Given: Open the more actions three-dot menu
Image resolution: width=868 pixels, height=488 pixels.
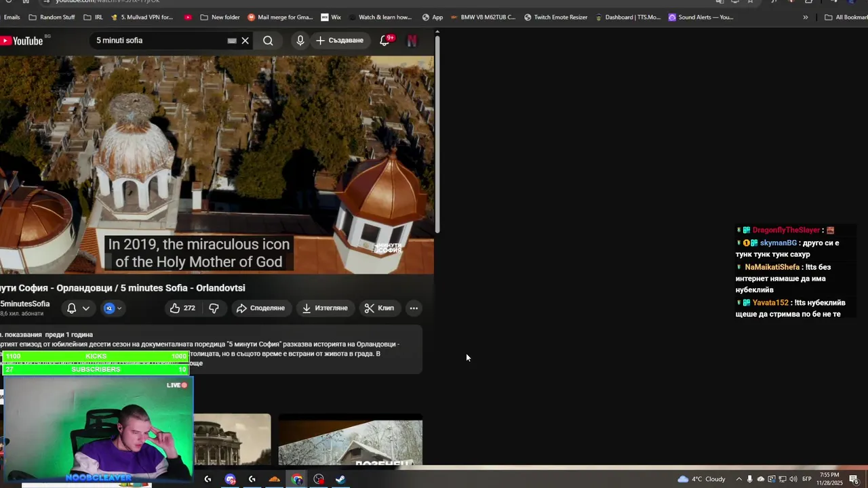Looking at the screenshot, I should pyautogui.click(x=414, y=308).
